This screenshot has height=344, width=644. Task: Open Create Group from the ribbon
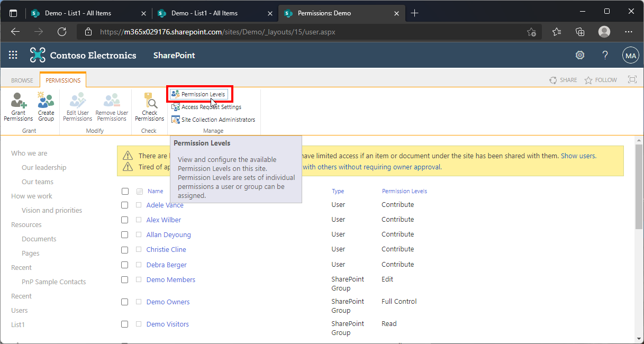[46, 106]
